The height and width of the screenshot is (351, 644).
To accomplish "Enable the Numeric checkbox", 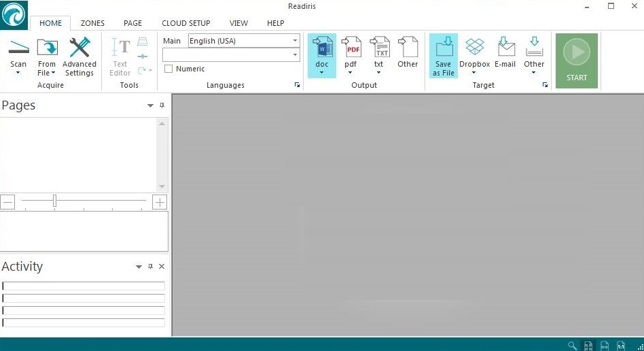I will pos(168,69).
